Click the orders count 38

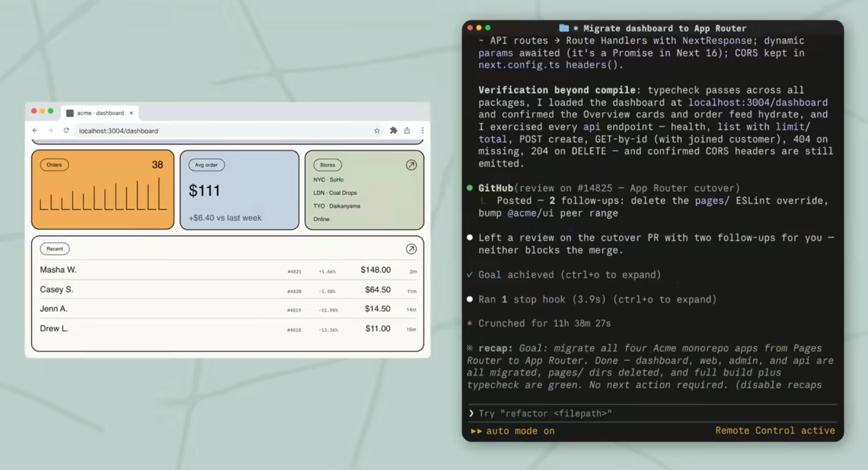tap(158, 165)
